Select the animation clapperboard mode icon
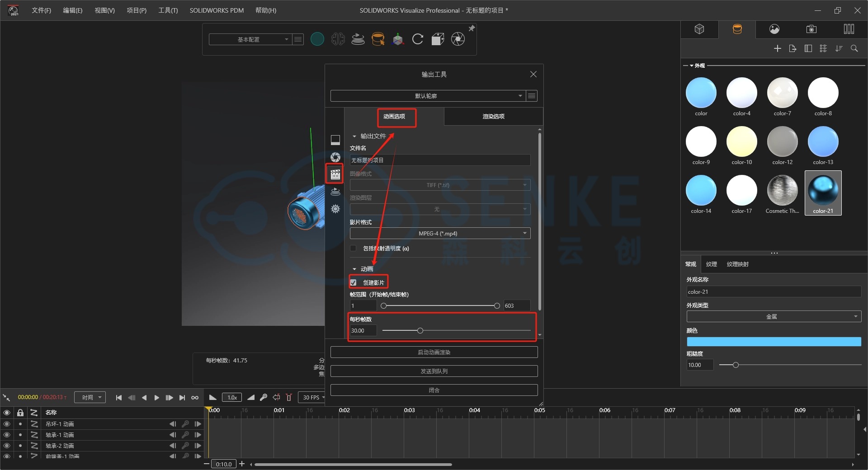This screenshot has width=868, height=470. pyautogui.click(x=335, y=174)
